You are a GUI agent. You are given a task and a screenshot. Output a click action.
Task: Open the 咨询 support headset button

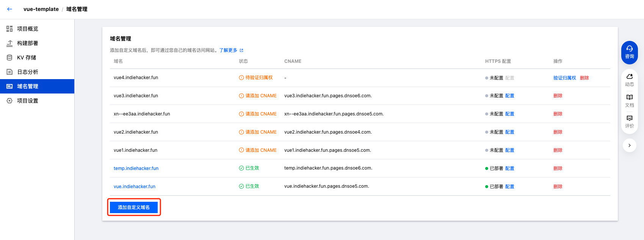629,52
